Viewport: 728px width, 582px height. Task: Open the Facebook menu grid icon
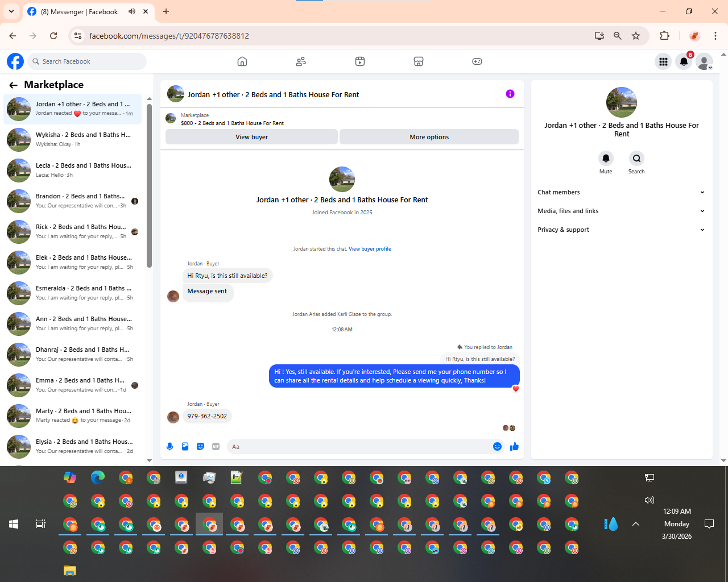point(663,61)
